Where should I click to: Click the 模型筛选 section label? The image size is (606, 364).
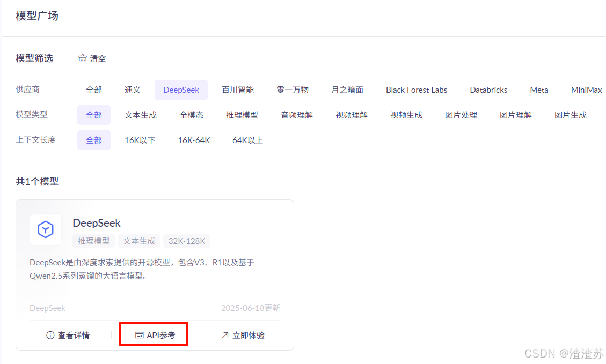[x=34, y=58]
